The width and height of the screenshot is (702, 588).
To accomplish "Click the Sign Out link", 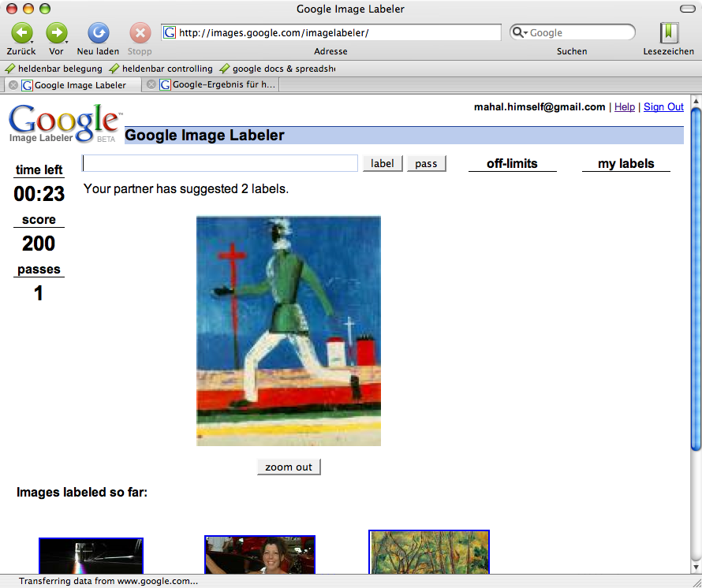I will click(663, 107).
